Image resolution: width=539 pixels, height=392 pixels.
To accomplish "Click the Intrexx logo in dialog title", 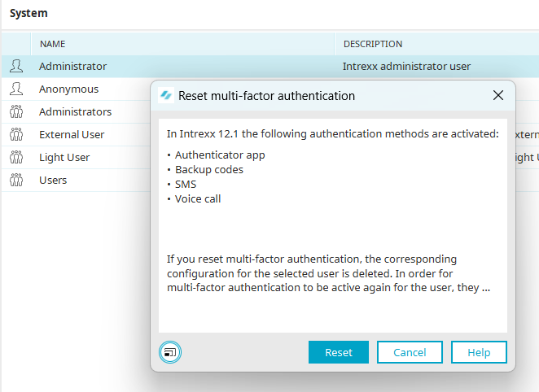I will coord(166,95).
